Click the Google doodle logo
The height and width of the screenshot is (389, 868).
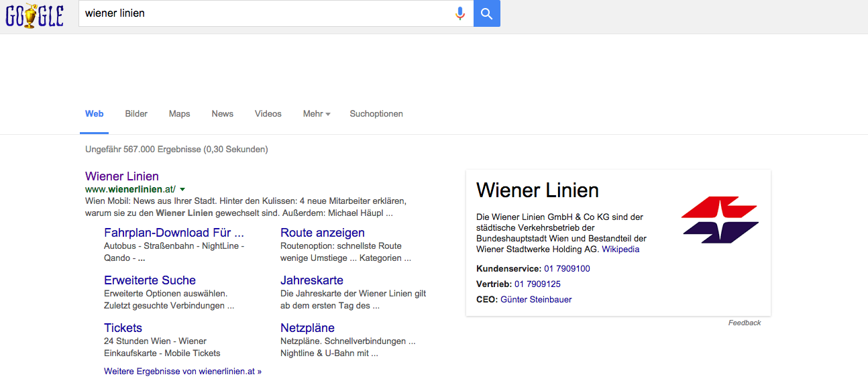35,14
